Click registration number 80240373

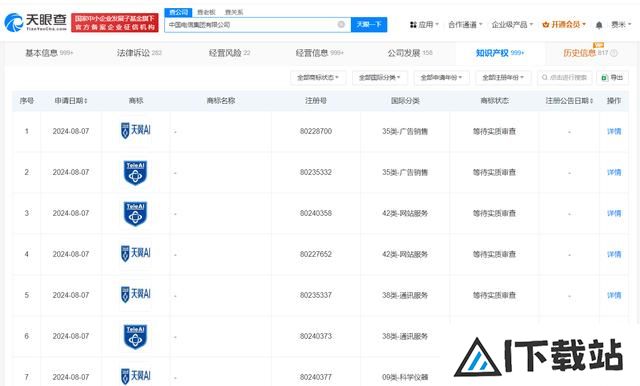(x=316, y=336)
